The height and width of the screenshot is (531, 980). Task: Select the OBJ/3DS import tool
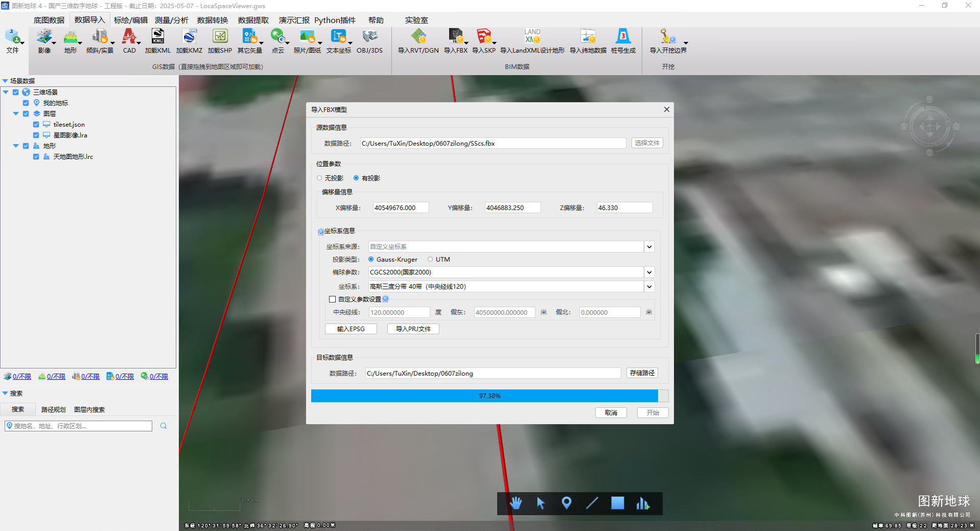[369, 41]
